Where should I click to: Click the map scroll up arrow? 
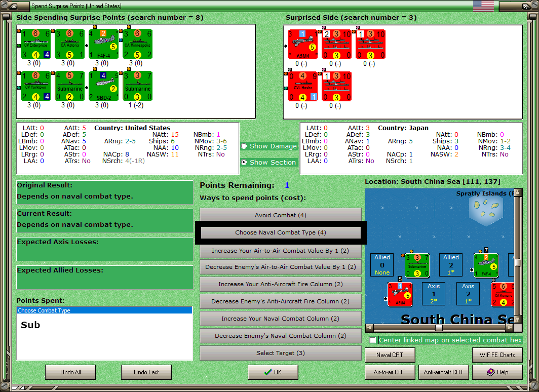coord(518,192)
